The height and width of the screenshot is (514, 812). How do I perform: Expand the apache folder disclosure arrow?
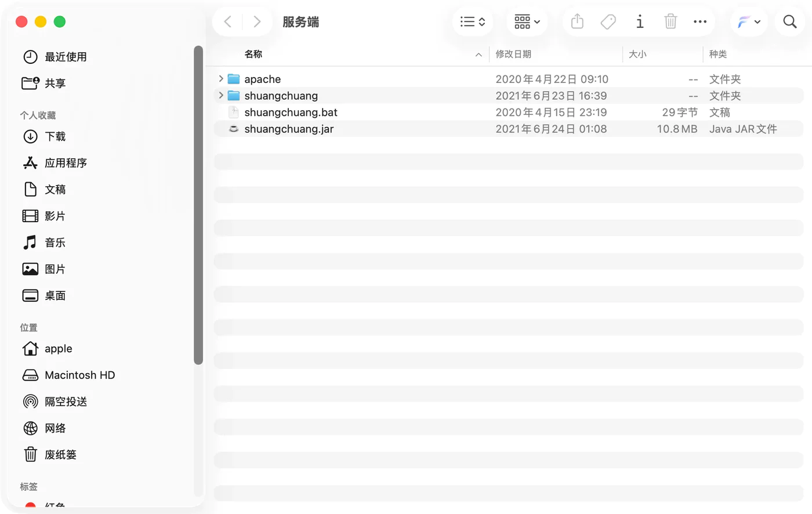(x=221, y=78)
